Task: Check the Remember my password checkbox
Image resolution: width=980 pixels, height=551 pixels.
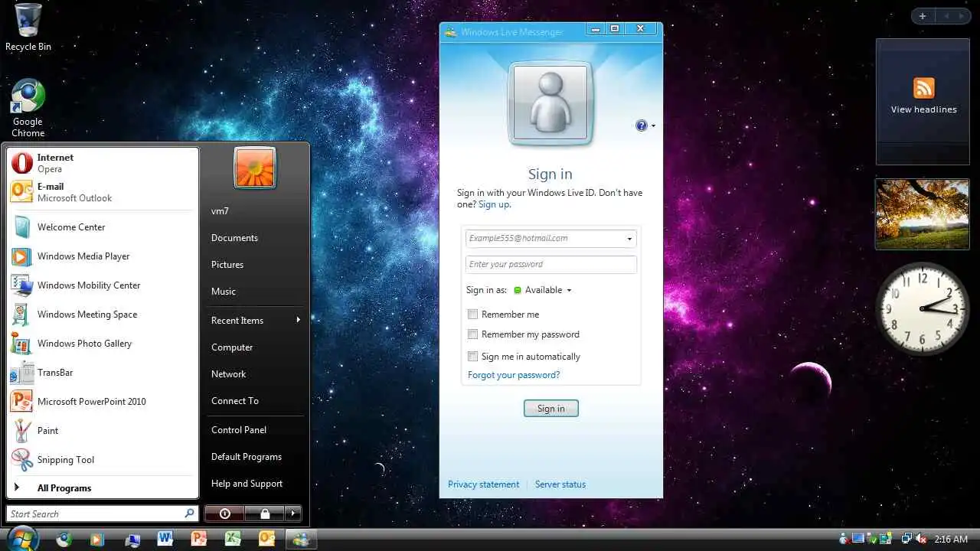Action: pyautogui.click(x=472, y=334)
